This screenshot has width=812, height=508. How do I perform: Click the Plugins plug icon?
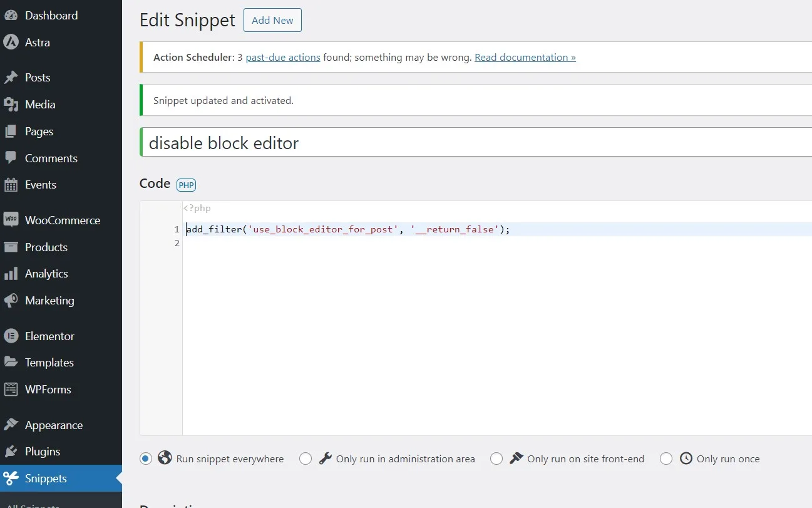11,452
